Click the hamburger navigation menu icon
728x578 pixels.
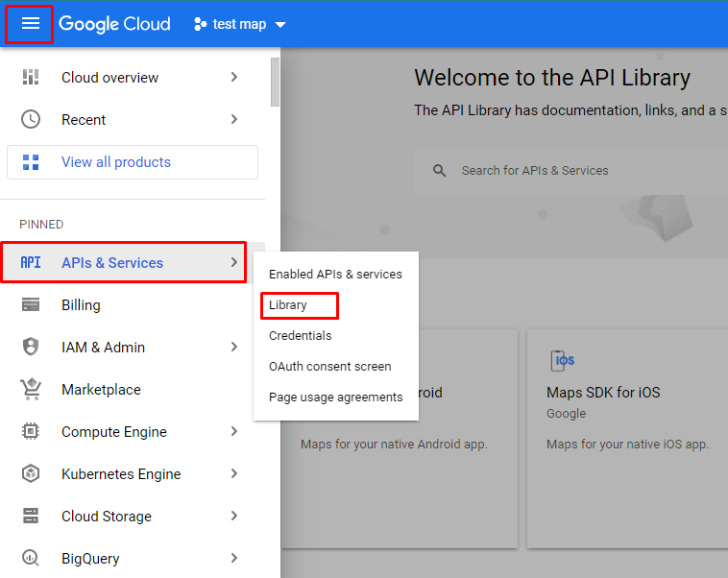coord(30,24)
